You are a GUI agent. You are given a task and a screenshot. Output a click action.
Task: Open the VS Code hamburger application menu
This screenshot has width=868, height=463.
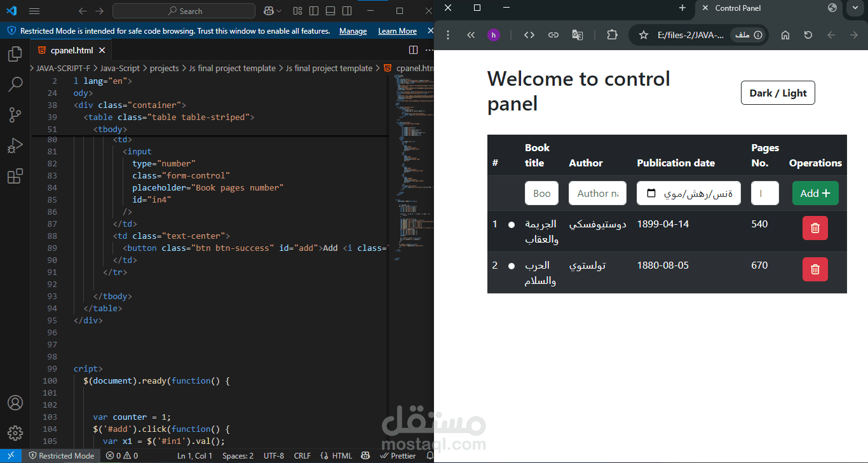click(34, 11)
